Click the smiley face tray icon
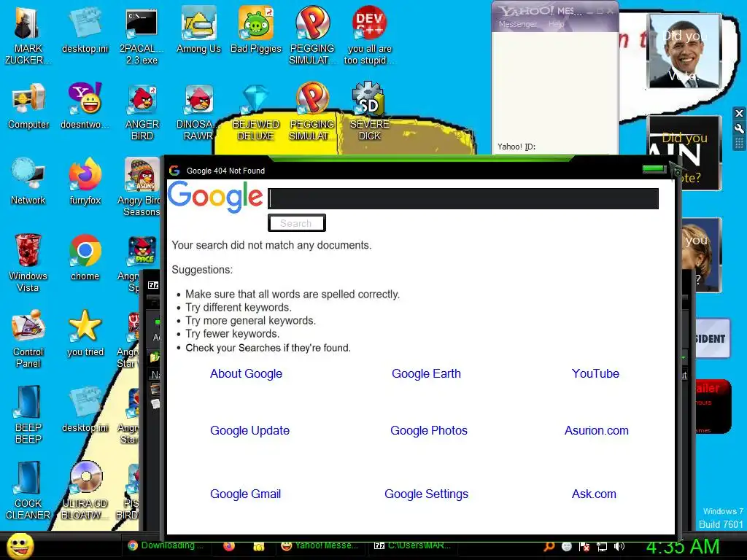Viewport: 747px width, 560px height. click(x=566, y=546)
